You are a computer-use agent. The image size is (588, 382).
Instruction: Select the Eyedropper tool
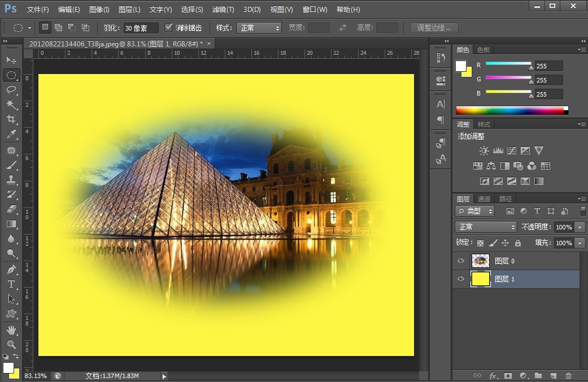click(11, 134)
